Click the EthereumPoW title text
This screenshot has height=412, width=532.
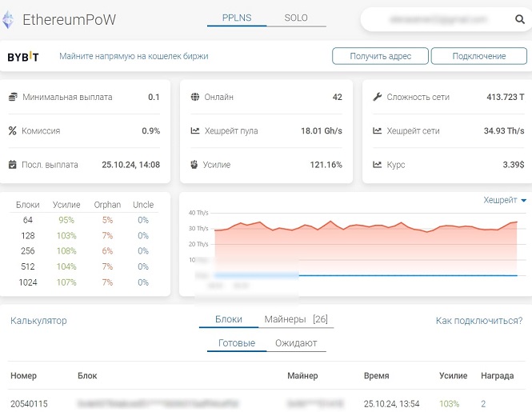pos(70,20)
